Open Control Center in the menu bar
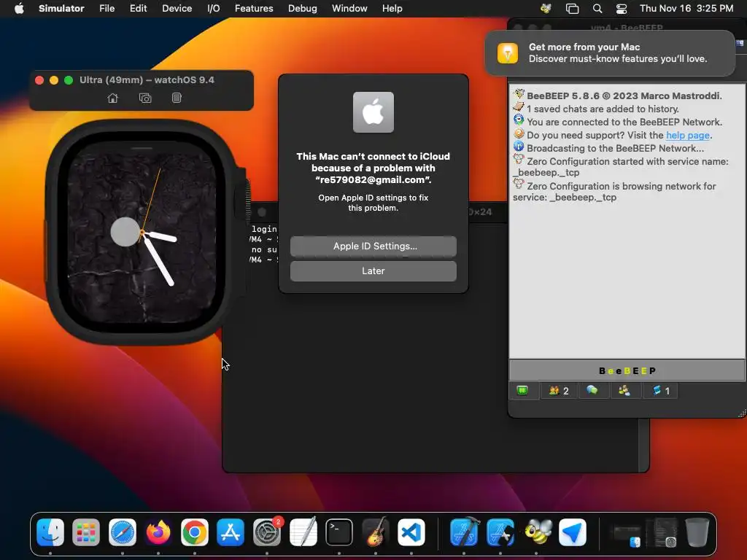Image resolution: width=747 pixels, height=560 pixels. pyautogui.click(x=622, y=9)
